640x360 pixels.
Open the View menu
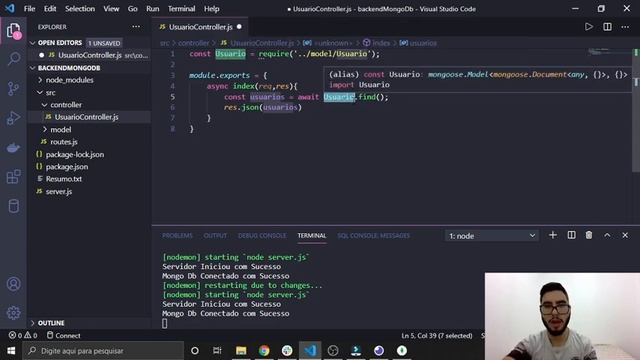click(111, 9)
